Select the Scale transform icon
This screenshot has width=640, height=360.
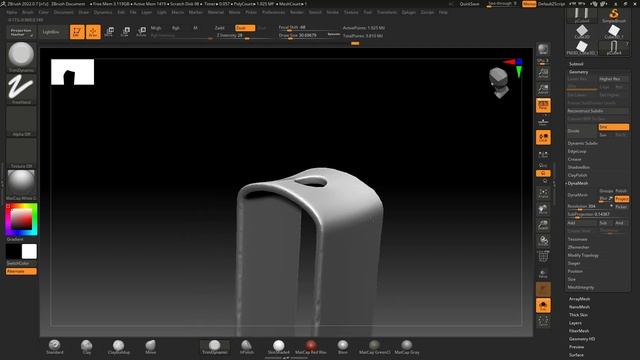tap(125, 32)
